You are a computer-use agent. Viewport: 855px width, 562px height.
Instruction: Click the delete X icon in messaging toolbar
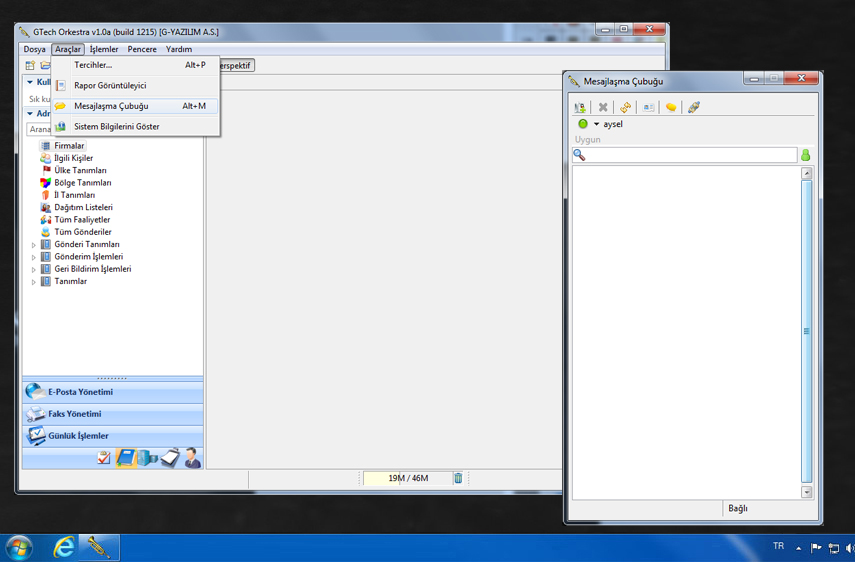pyautogui.click(x=603, y=107)
